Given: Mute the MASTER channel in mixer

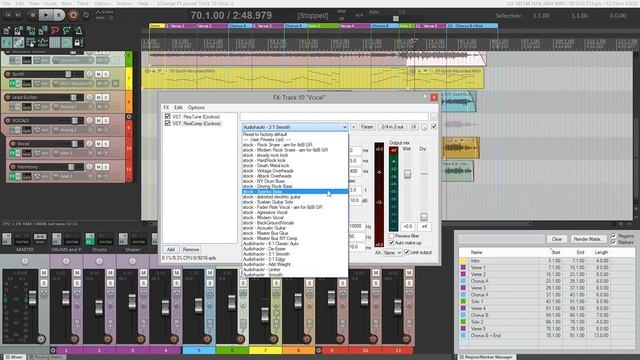Looking at the screenshot, I should [x=44, y=273].
